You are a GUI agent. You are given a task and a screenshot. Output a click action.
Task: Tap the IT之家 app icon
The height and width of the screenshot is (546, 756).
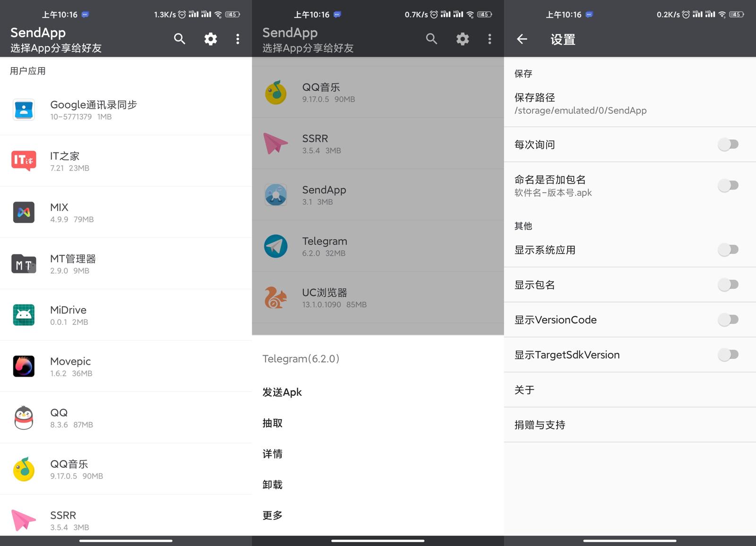pos(24,161)
